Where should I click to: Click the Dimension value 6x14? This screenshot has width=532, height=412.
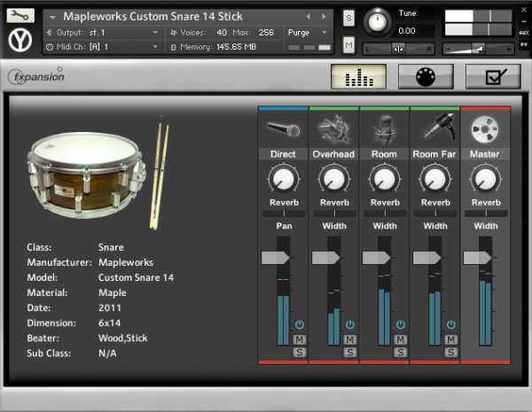[110, 323]
